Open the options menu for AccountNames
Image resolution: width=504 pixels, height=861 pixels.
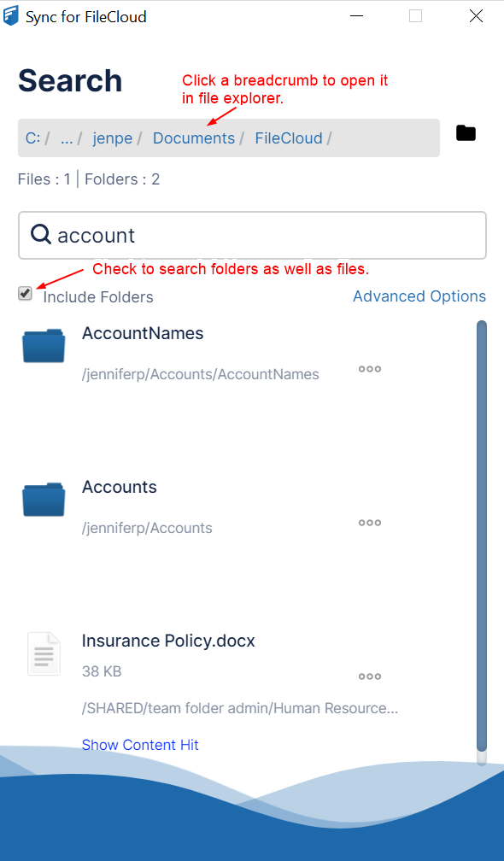point(369,368)
